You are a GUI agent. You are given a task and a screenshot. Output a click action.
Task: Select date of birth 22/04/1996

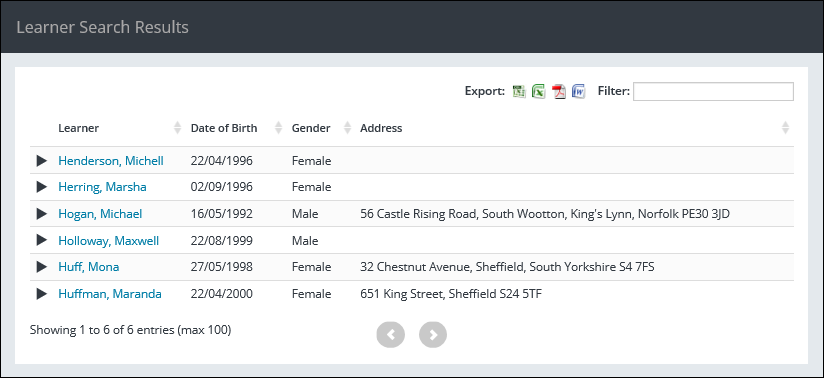(222, 161)
